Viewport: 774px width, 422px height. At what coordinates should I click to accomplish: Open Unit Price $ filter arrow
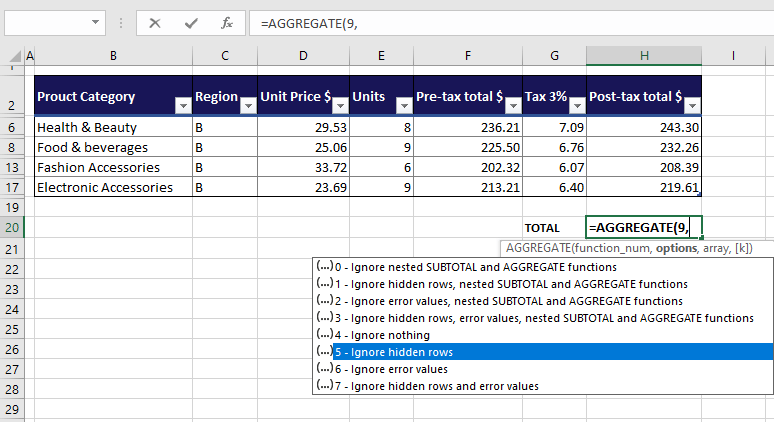(341, 105)
